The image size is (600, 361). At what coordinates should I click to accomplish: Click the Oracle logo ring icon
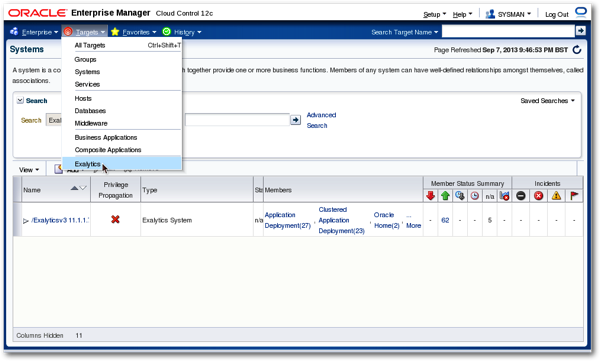[581, 12]
